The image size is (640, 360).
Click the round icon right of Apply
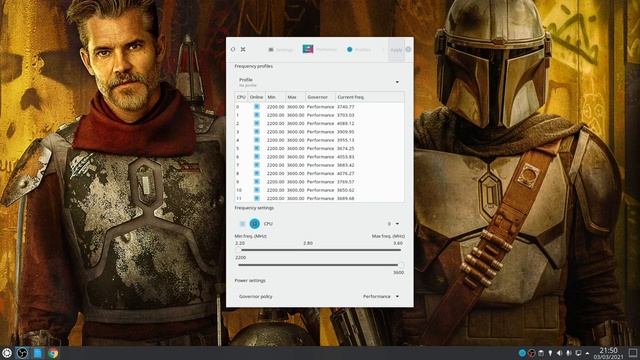[408, 49]
